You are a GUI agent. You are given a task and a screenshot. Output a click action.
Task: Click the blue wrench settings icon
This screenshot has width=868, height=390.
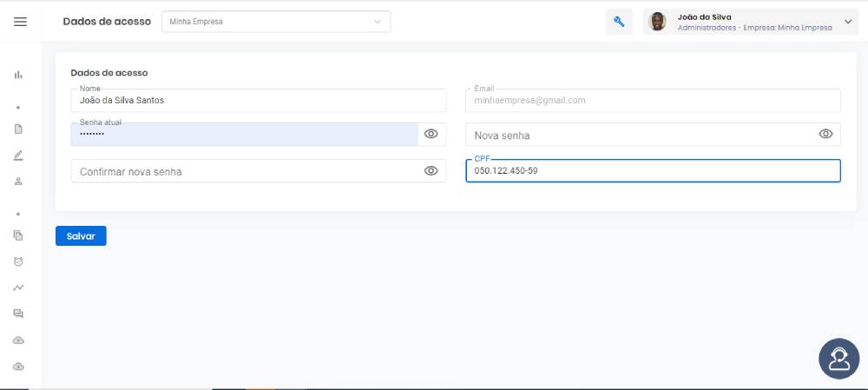pos(619,23)
